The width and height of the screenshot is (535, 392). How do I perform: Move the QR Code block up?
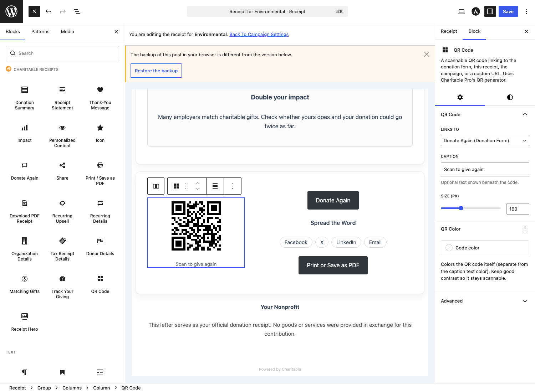click(198, 183)
